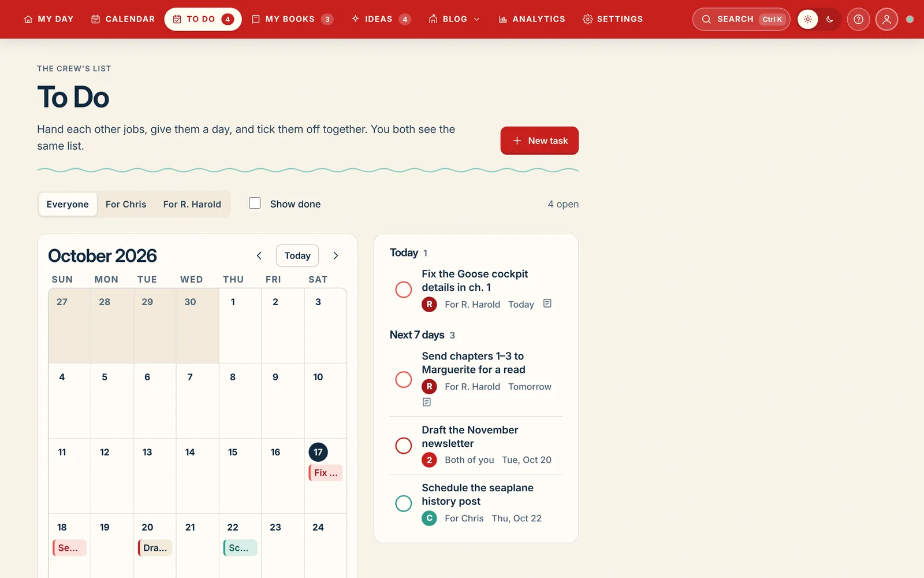The height and width of the screenshot is (578, 924).
Task: Click the C avatar on seaplane history task
Action: pos(429,518)
